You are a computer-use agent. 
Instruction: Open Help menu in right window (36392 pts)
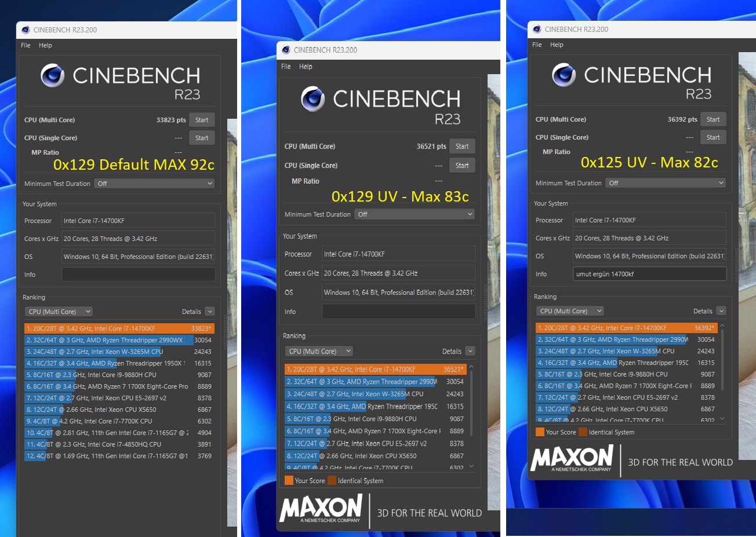point(557,45)
